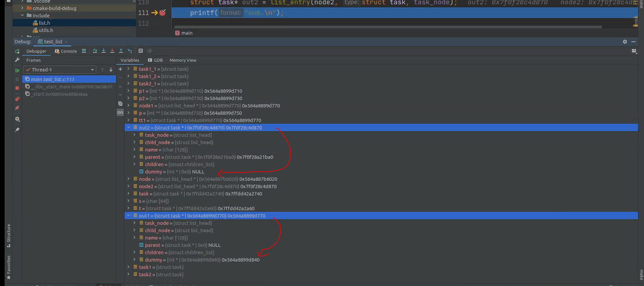Pause the running program
Image resolution: width=644 pixels, height=286 pixels.
tap(17, 79)
